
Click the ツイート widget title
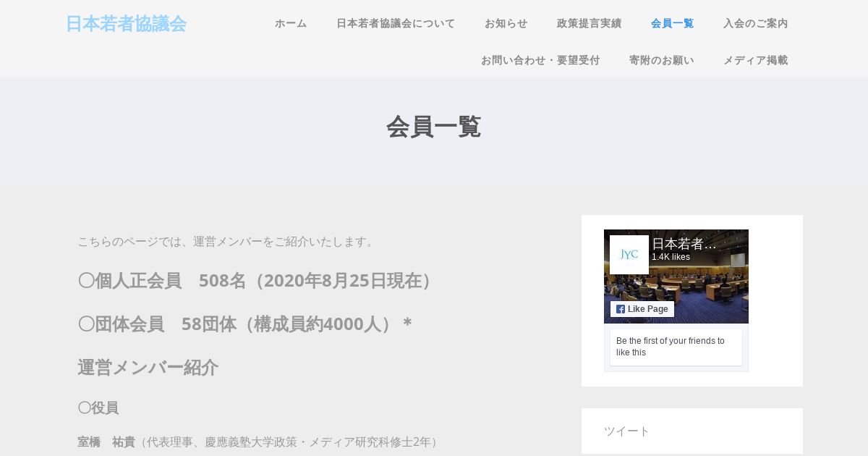(626, 431)
